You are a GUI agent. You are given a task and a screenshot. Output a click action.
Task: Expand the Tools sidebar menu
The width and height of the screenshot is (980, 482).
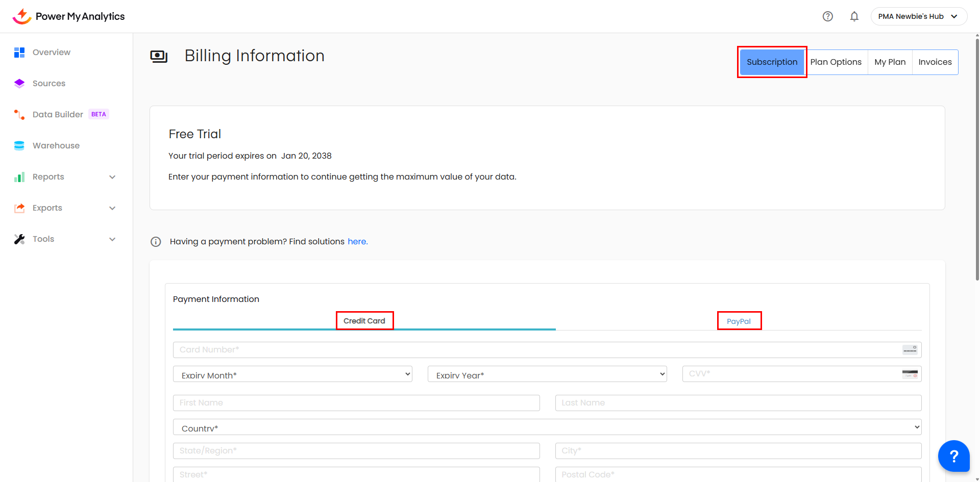(112, 239)
